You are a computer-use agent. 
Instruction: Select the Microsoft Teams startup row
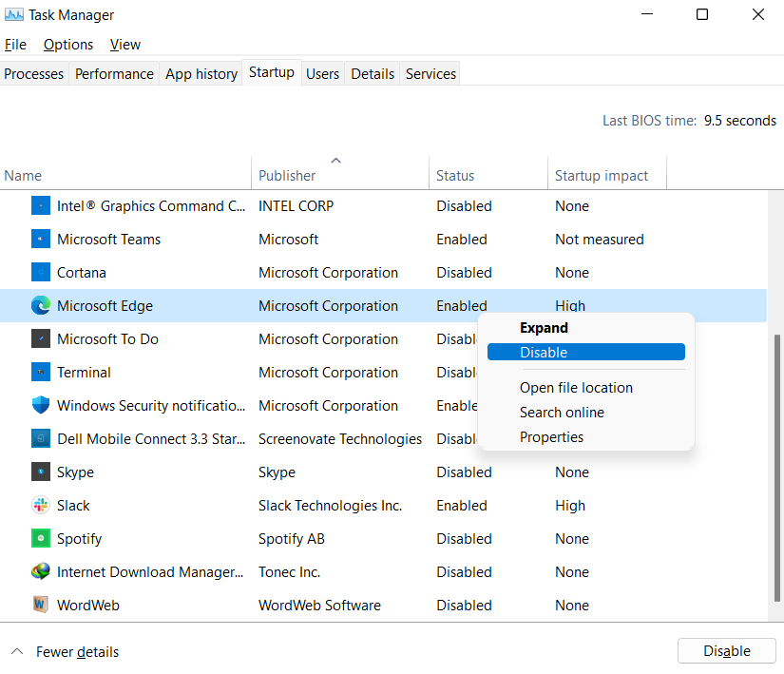384,239
